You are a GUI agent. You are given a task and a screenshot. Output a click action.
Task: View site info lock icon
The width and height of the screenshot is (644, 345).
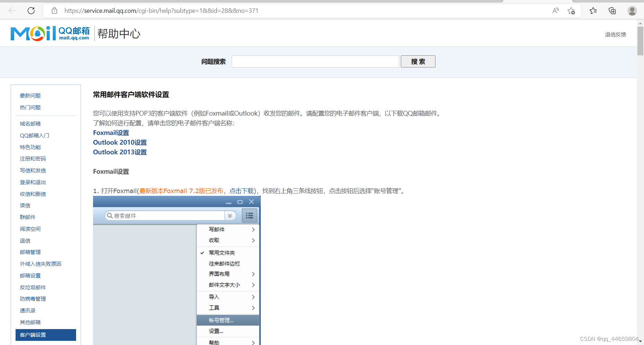click(54, 11)
